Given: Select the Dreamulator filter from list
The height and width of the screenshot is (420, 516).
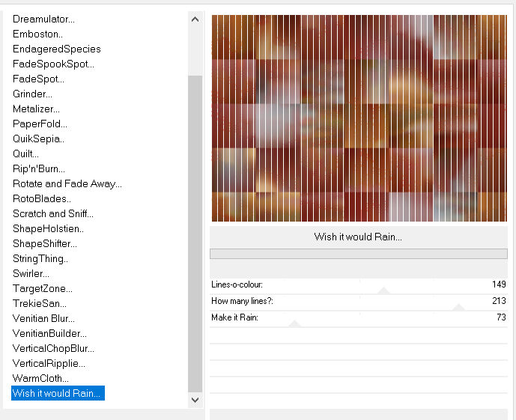Looking at the screenshot, I should (43, 19).
